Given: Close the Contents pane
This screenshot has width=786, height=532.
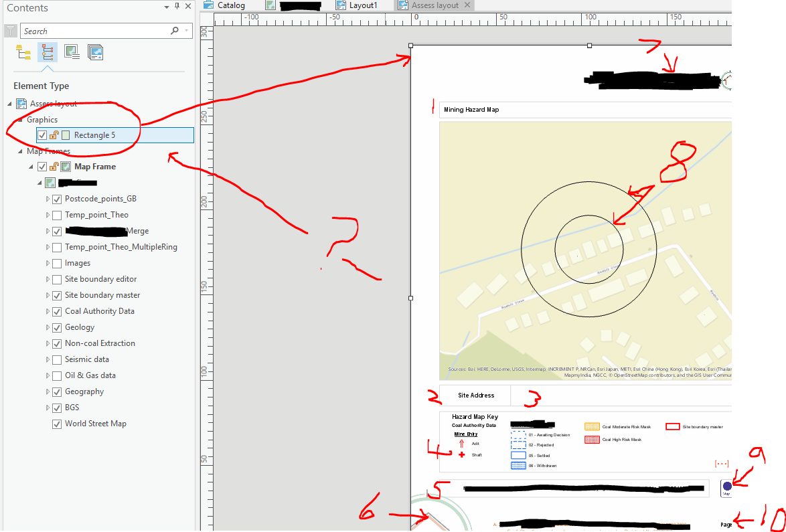Looking at the screenshot, I should (188, 7).
